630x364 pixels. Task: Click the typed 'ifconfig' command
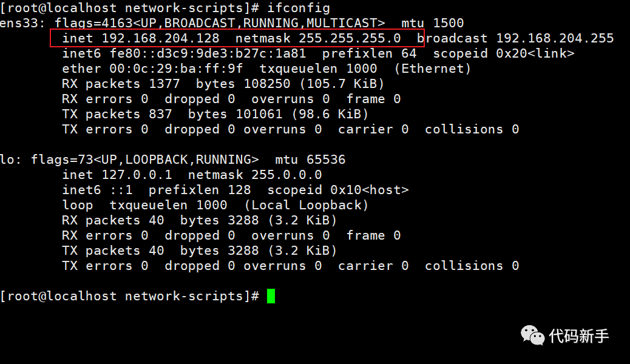pos(299,8)
